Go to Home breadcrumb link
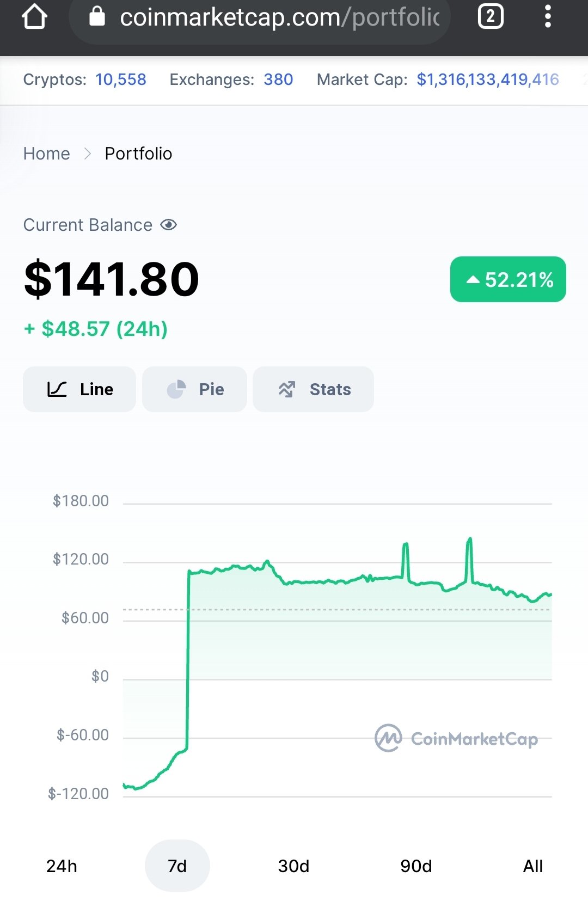The height and width of the screenshot is (901, 588). tap(47, 154)
